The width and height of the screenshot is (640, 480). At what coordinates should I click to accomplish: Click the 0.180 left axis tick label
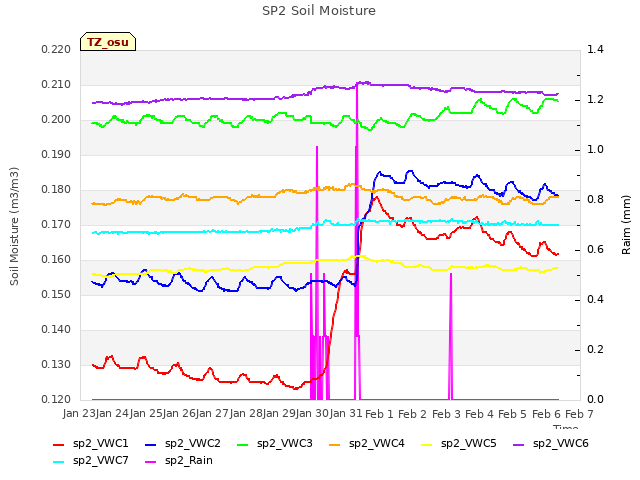(56, 190)
